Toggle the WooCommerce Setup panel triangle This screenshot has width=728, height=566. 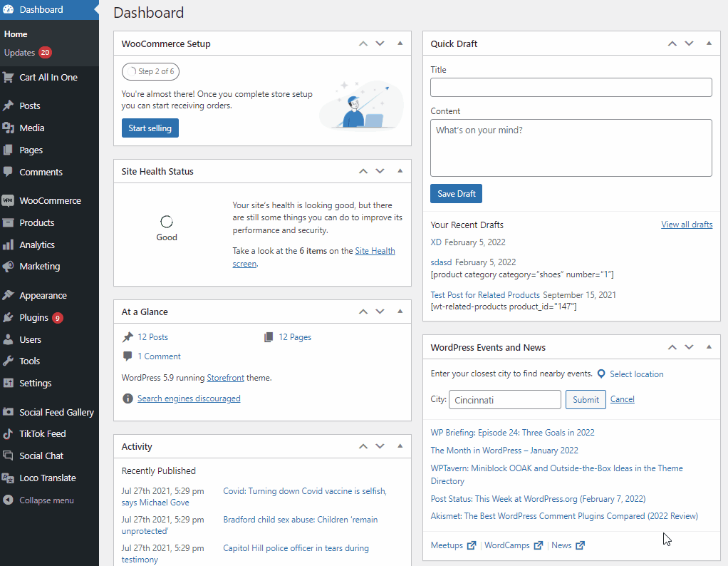pyautogui.click(x=400, y=43)
